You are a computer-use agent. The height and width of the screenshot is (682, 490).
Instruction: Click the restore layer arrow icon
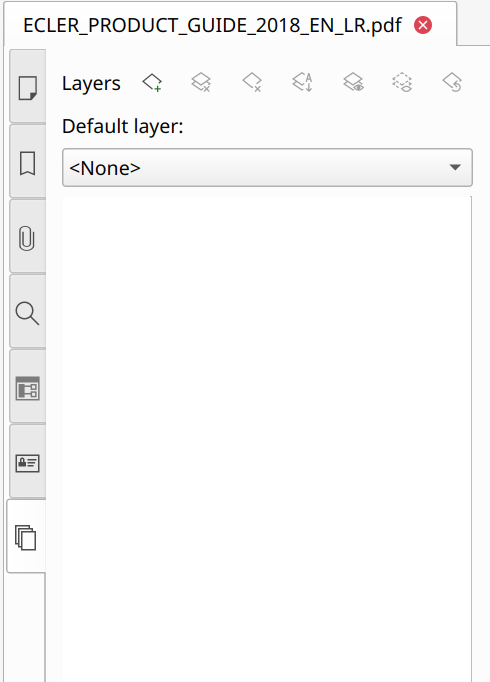(452, 83)
